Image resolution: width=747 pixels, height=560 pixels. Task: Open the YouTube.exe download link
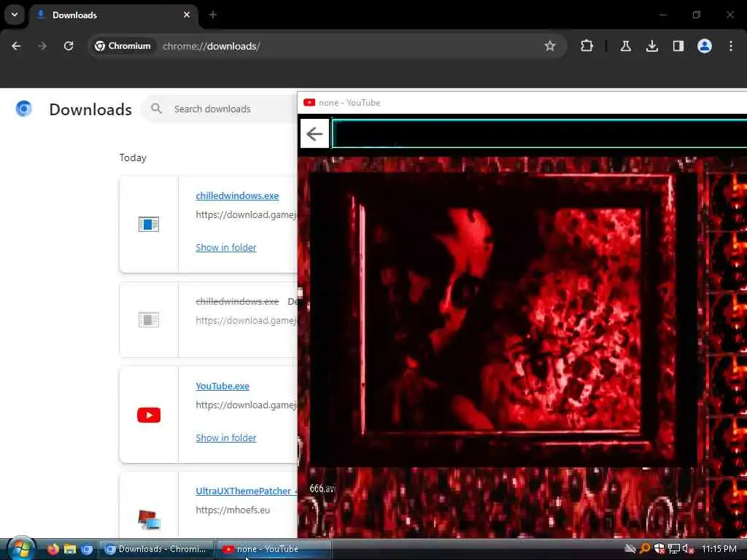pyautogui.click(x=222, y=386)
